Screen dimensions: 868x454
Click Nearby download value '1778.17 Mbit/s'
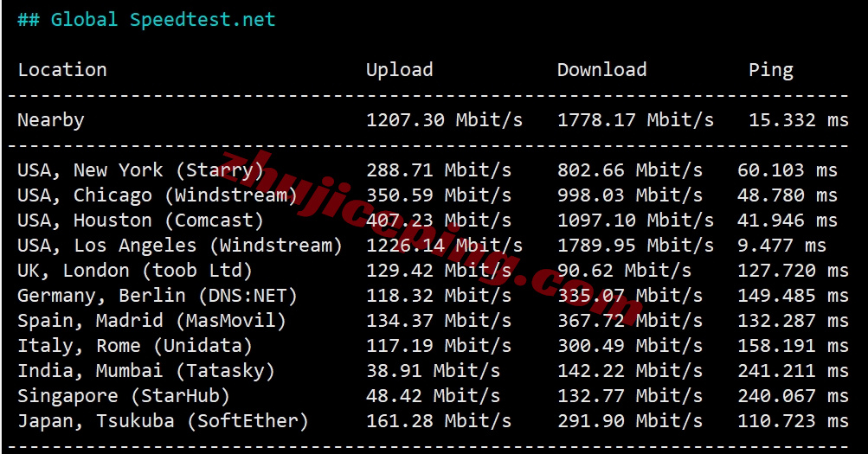635,120
